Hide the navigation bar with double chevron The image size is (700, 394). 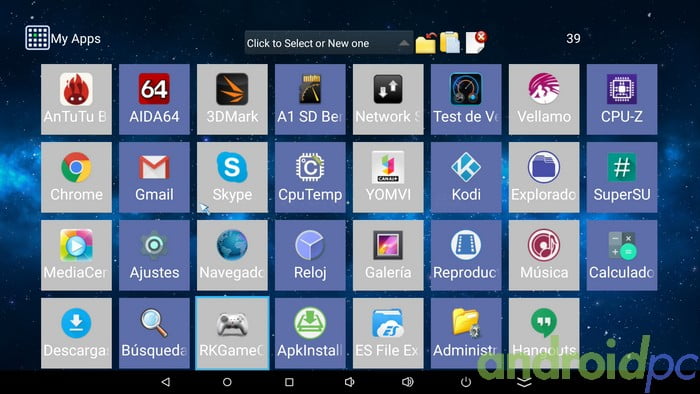pos(524,382)
